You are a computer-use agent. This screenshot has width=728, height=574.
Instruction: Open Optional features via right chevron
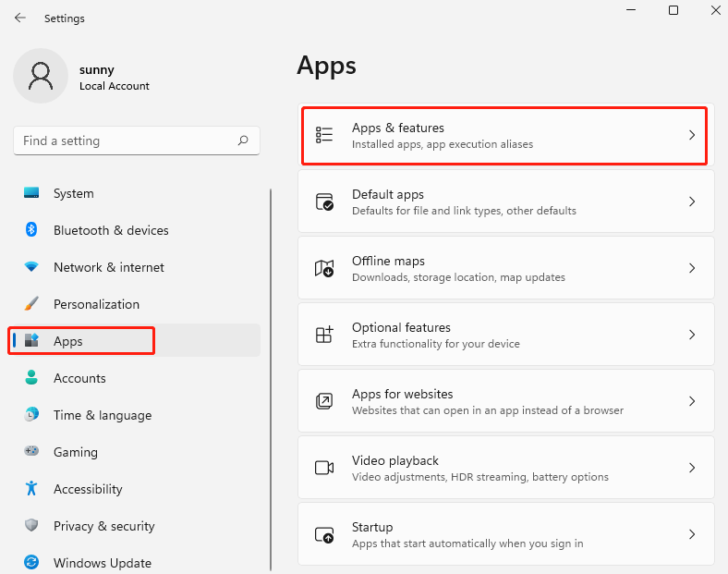pos(692,335)
